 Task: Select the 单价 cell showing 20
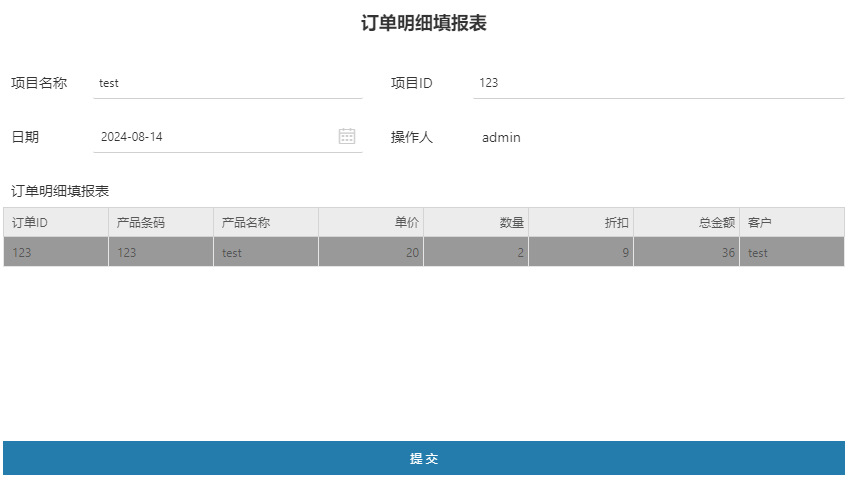point(371,252)
